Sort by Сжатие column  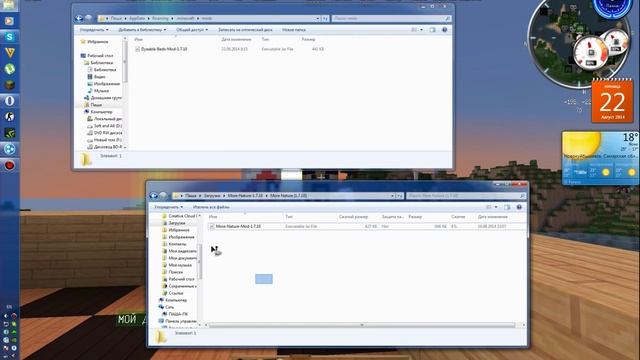point(458,217)
